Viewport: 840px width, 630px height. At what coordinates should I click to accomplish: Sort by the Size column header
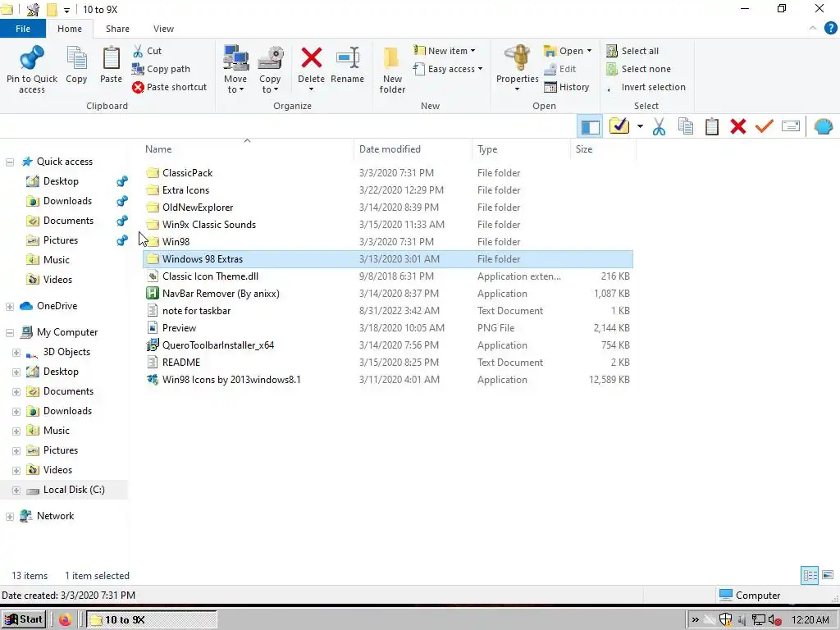point(603,149)
